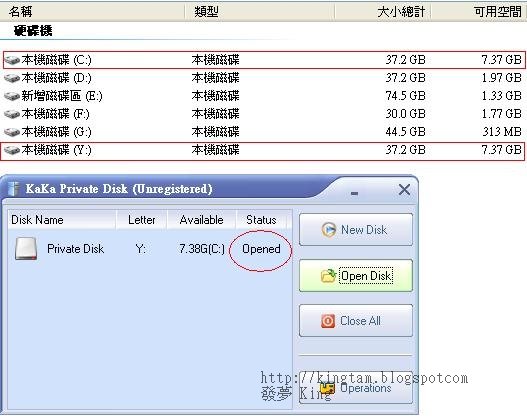Click the Status column header
527x419 pixels.
click(261, 220)
